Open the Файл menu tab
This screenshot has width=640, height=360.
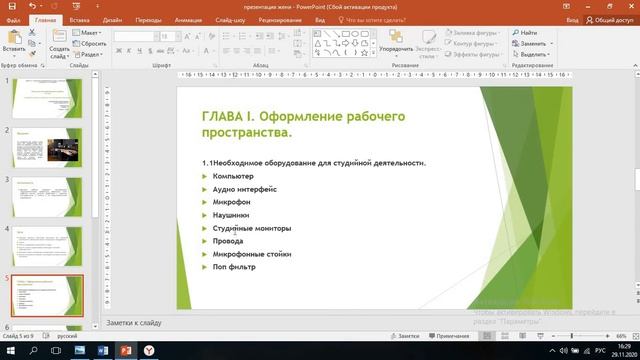(13, 20)
